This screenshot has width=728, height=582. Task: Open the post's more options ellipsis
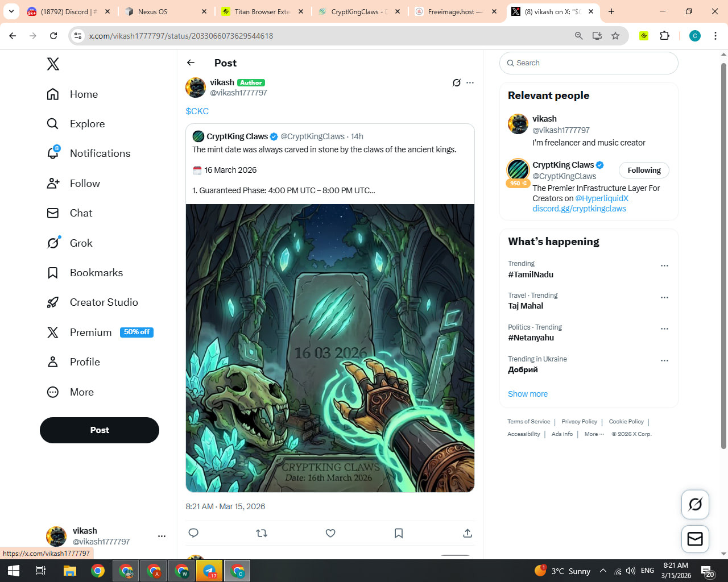point(470,83)
